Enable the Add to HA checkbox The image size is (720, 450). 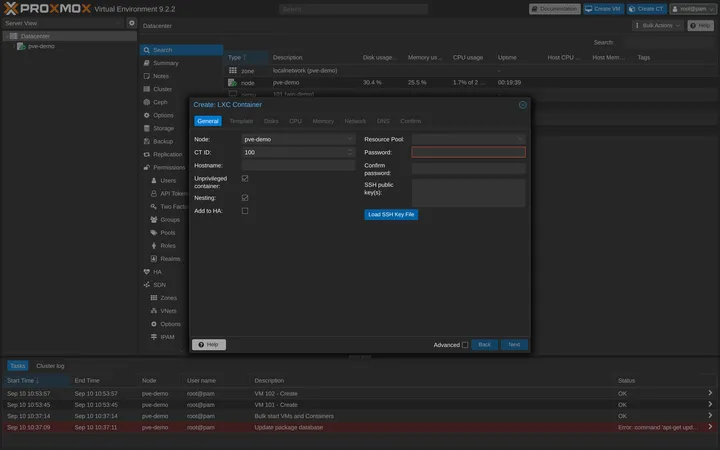(x=245, y=211)
